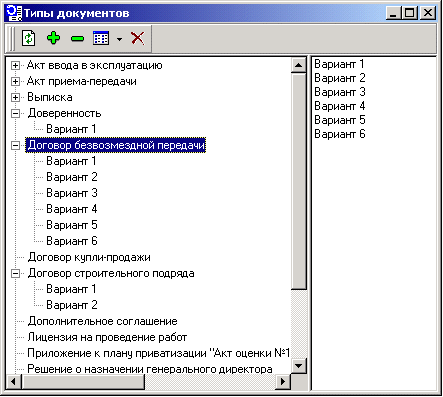Expand the Акт приема-передачи node
Screen dimensions: 443x397
coord(15,81)
